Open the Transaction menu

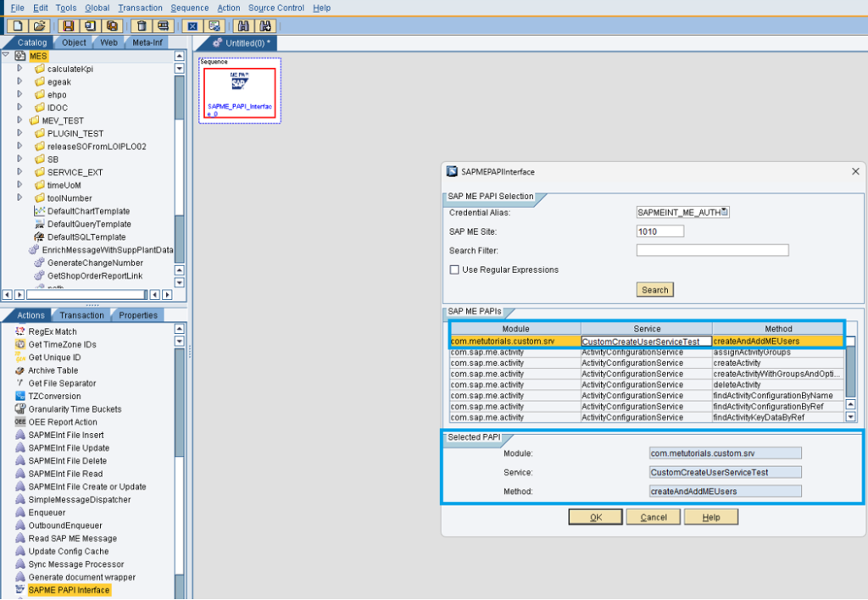click(140, 8)
